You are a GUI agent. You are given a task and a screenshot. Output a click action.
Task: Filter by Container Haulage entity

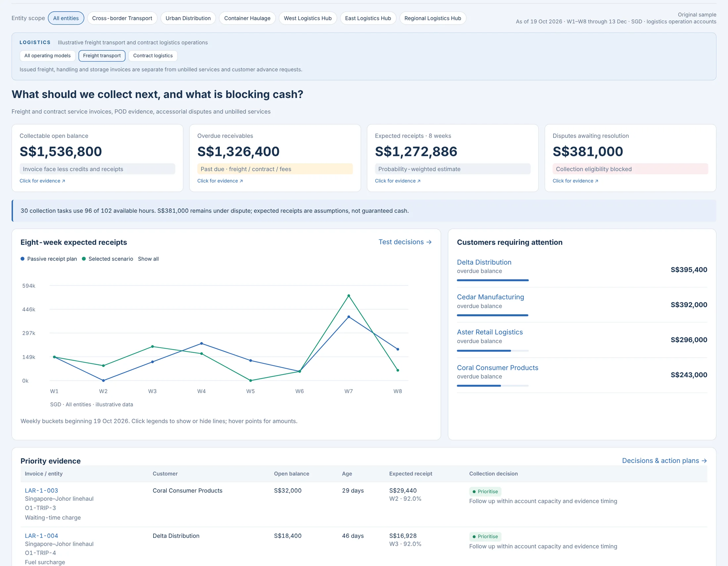[x=247, y=18]
